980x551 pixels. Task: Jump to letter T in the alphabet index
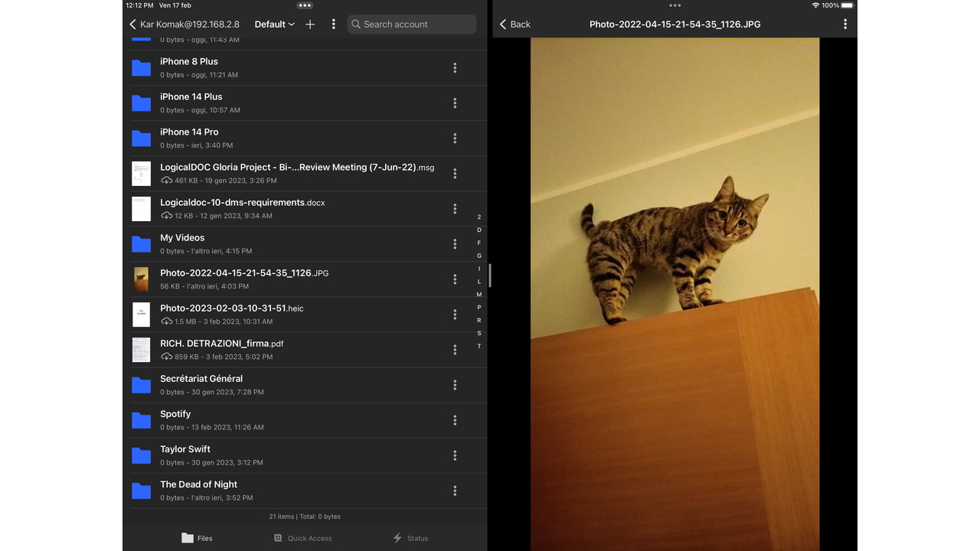pyautogui.click(x=479, y=346)
